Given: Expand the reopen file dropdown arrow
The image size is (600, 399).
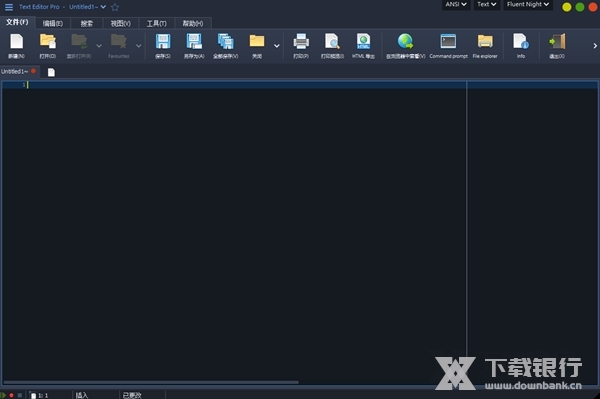Looking at the screenshot, I should tap(99, 46).
